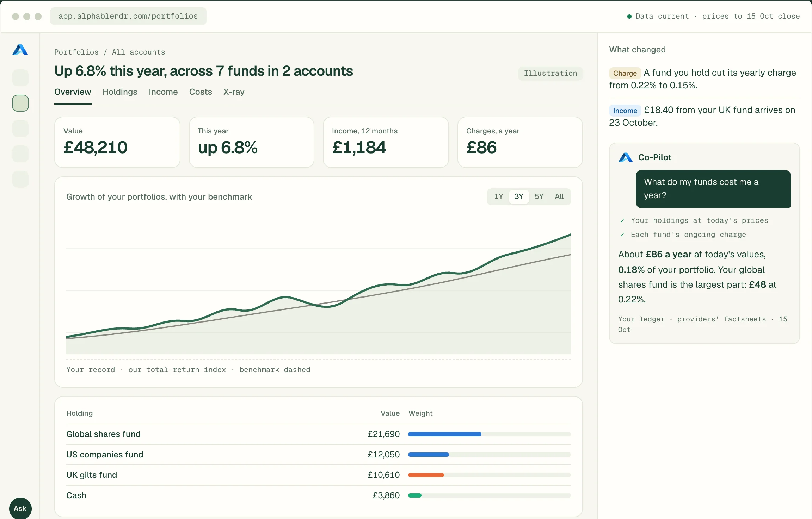Click the £3,860 value cell
This screenshot has height=519, width=812.
point(386,495)
